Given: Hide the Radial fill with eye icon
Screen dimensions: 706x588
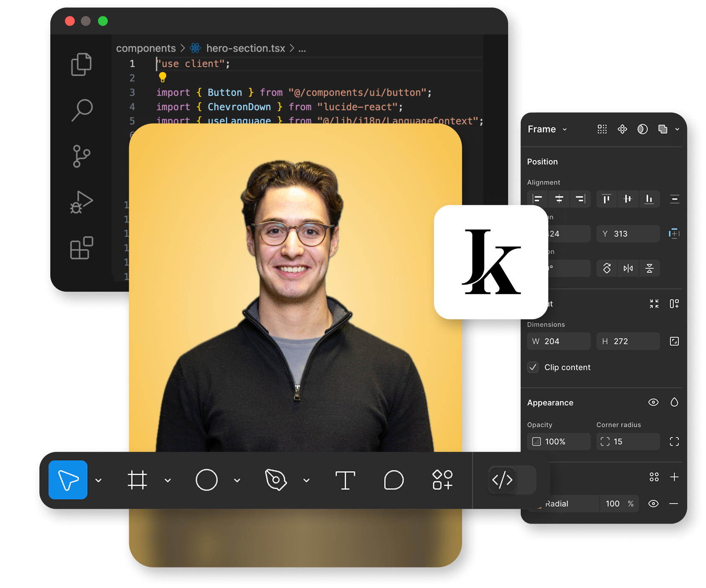Looking at the screenshot, I should point(653,504).
